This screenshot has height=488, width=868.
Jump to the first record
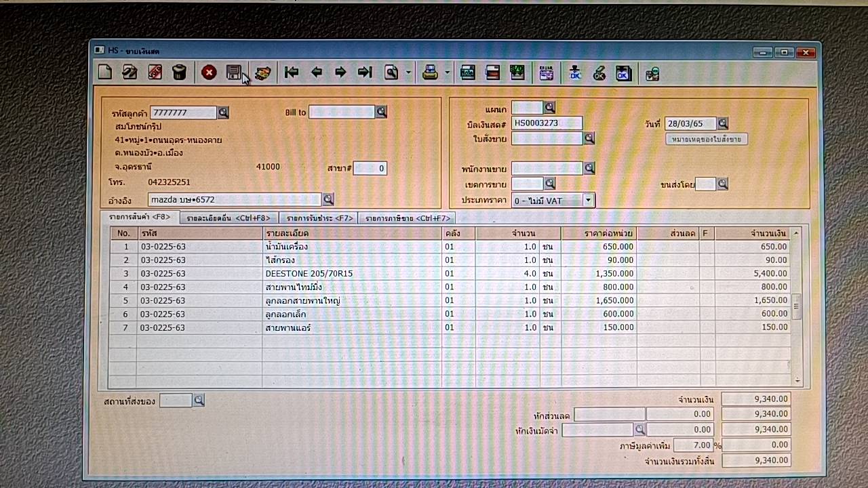(x=292, y=73)
